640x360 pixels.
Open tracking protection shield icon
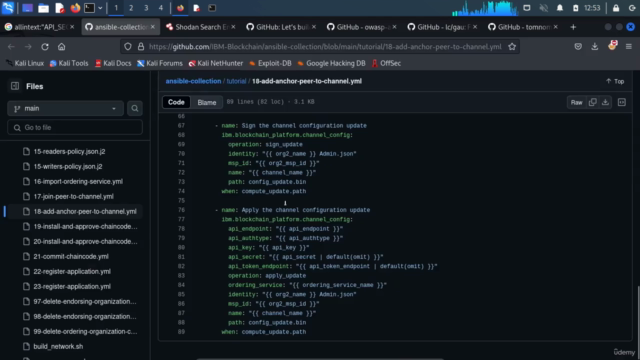(128, 47)
